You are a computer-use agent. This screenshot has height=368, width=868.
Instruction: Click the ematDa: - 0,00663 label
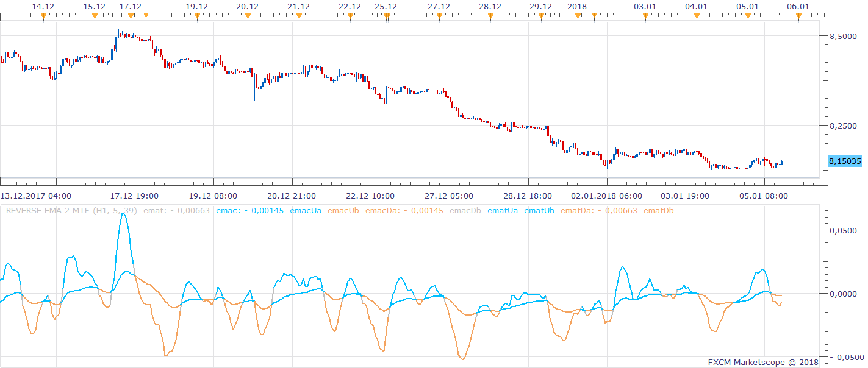599,211
